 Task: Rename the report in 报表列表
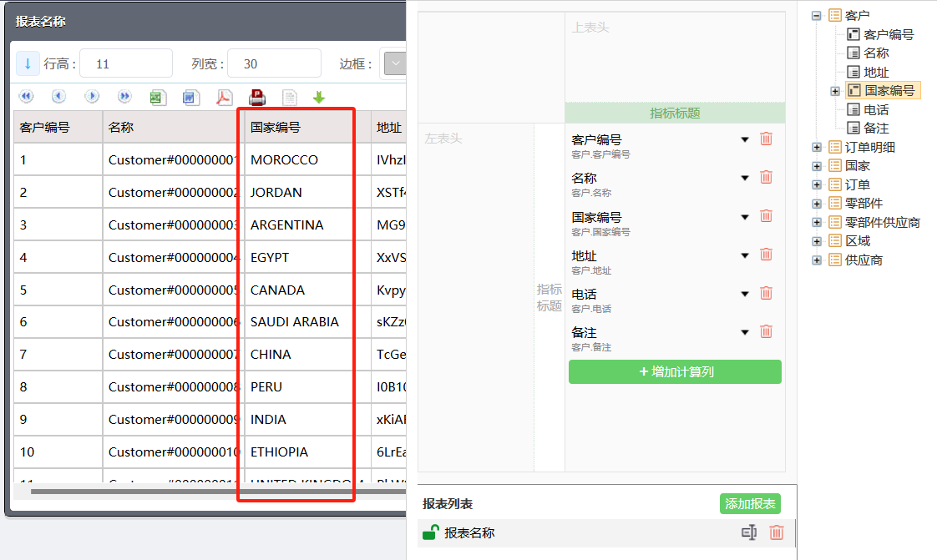749,532
